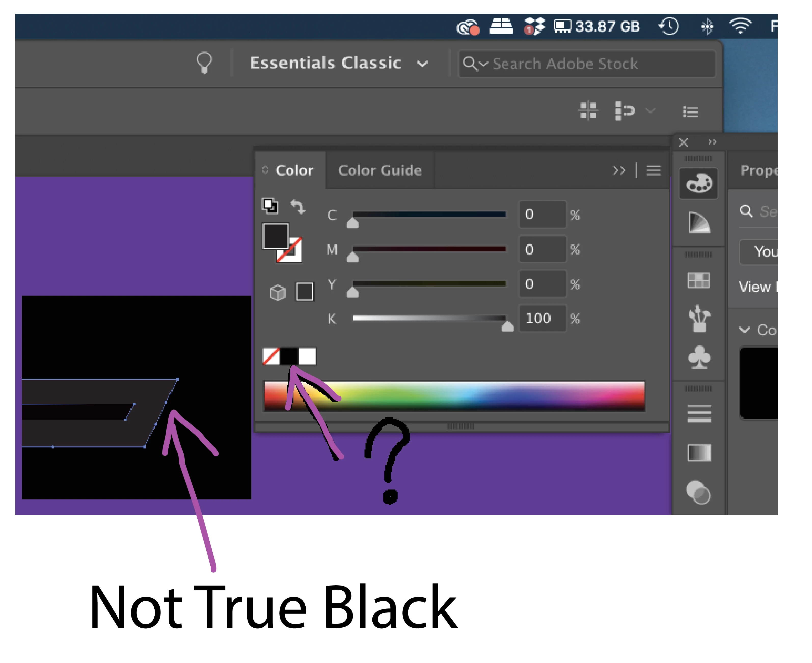
Task: Open the Gradient panel icon
Action: 699,453
